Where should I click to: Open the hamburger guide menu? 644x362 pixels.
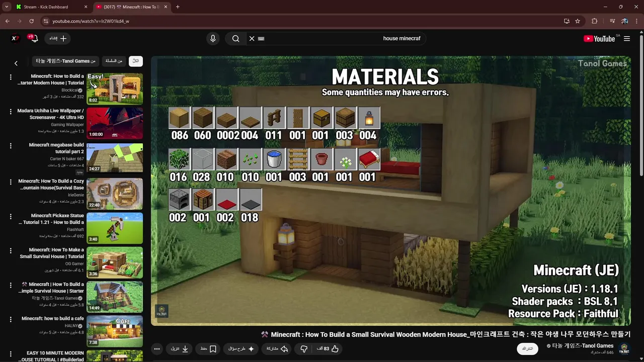(x=627, y=39)
